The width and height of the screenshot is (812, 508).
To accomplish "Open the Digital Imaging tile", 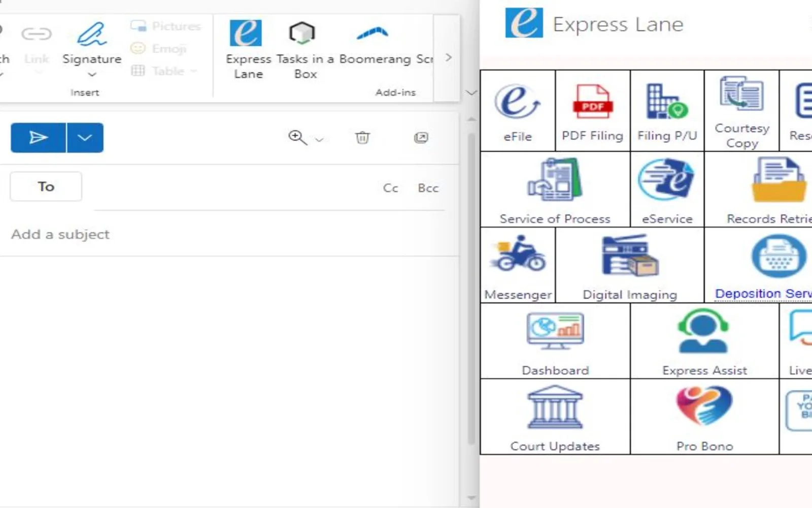I will 630,265.
